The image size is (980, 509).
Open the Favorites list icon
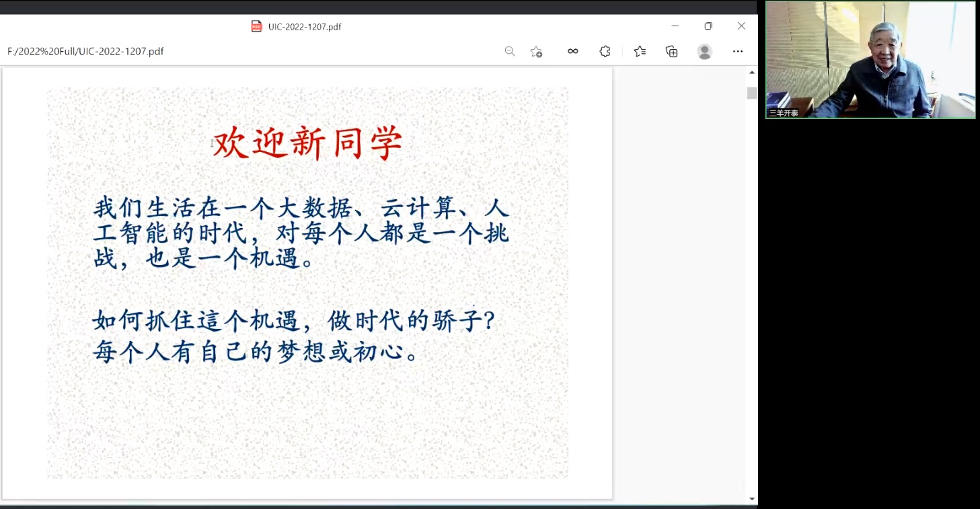click(640, 52)
